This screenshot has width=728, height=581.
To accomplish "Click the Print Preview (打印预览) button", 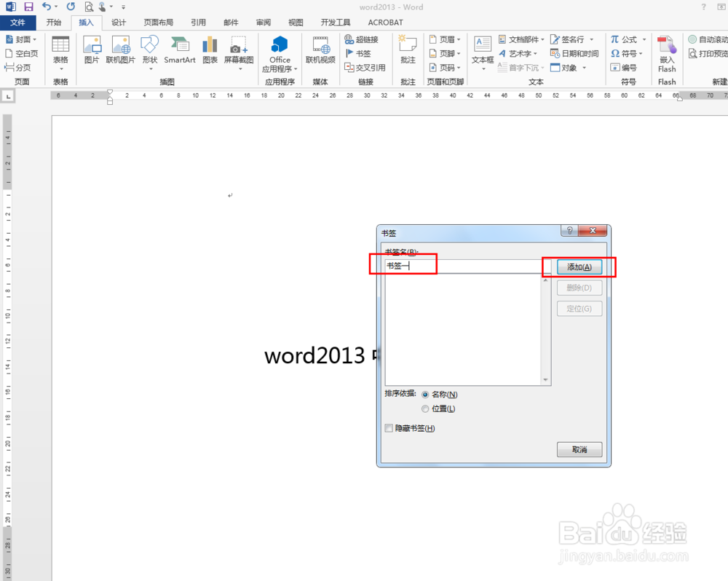I will click(x=708, y=53).
